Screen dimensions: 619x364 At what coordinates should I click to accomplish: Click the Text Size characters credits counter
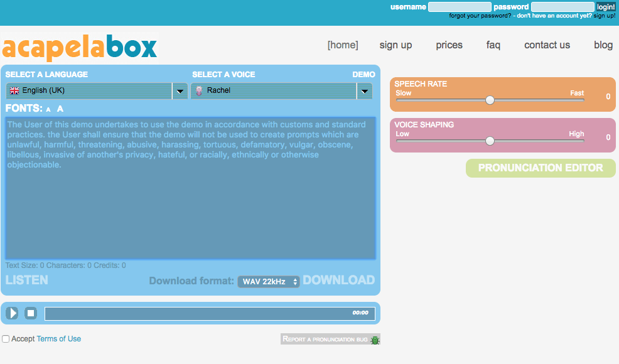pyautogui.click(x=65, y=265)
